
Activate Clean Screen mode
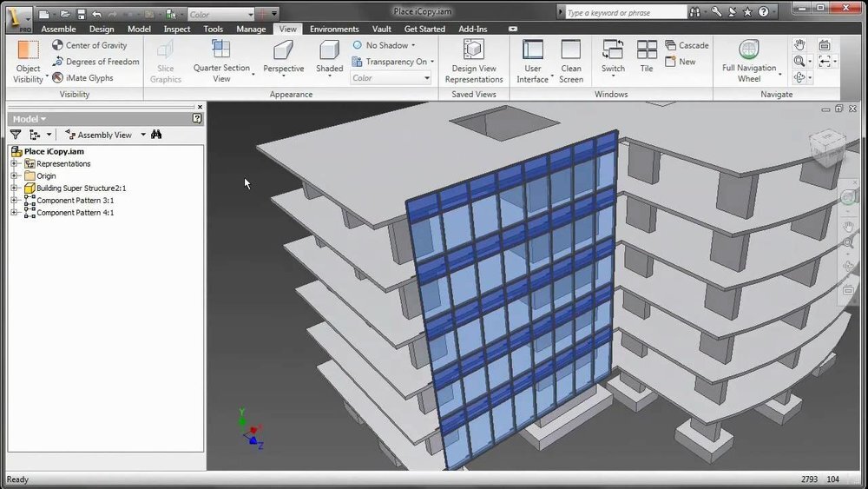click(x=571, y=61)
